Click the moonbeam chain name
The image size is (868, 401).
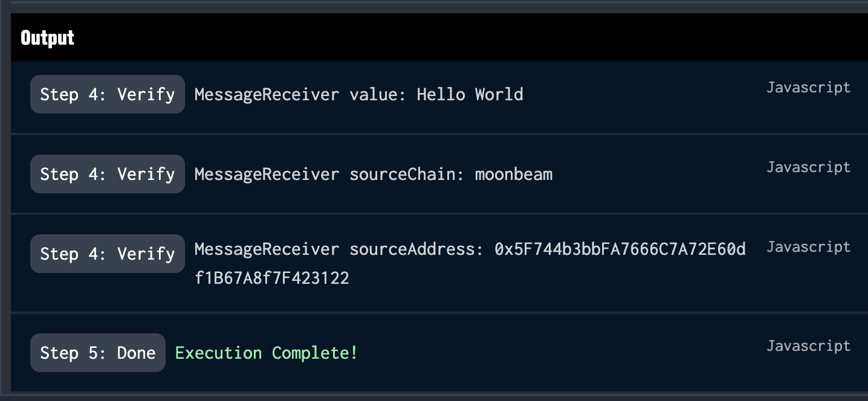[x=513, y=174]
